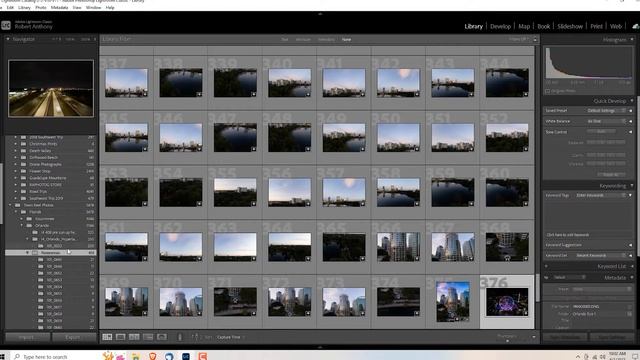Viewport: 640px width, 360px height.
Task: Collapse the Metadata panel
Action: [632, 278]
